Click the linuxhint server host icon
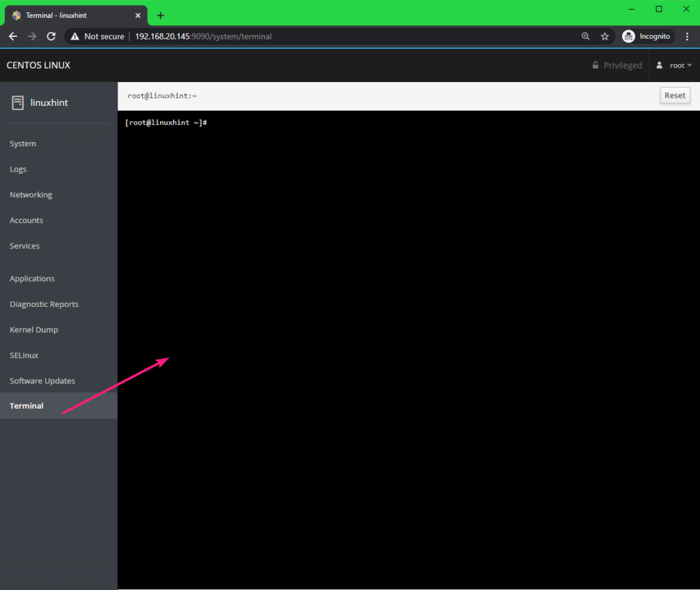Screen dimensions: 700x590 tap(18, 103)
